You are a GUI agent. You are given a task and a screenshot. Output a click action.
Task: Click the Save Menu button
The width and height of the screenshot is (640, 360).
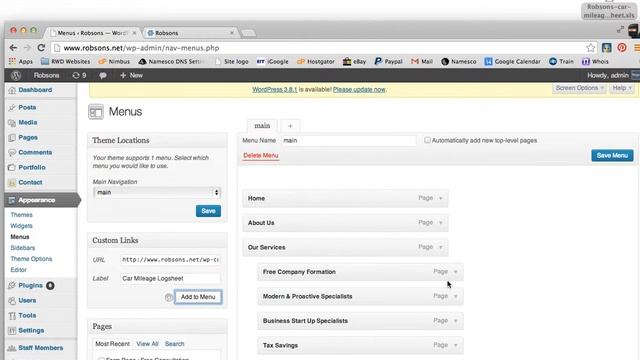coord(612,156)
